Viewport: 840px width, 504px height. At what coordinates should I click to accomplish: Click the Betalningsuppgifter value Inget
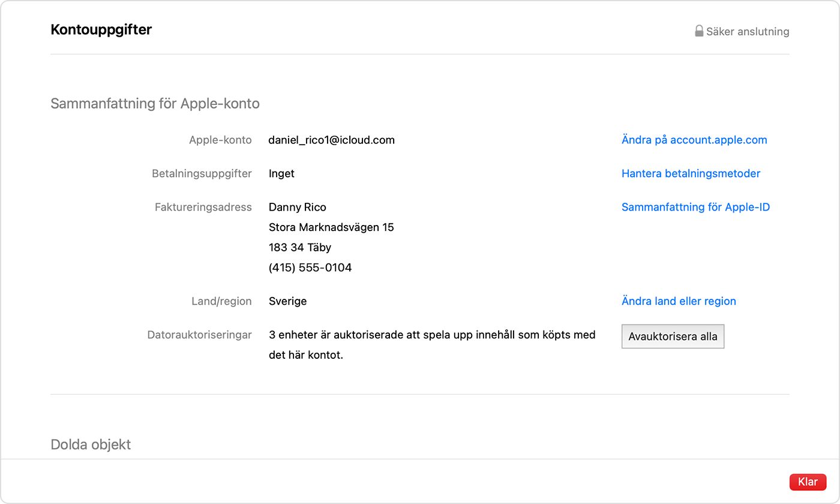[281, 173]
